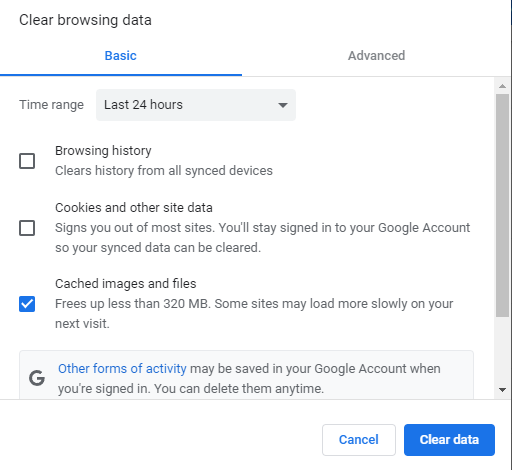
Task: Uncheck Cached images and files
Action: pos(27,304)
